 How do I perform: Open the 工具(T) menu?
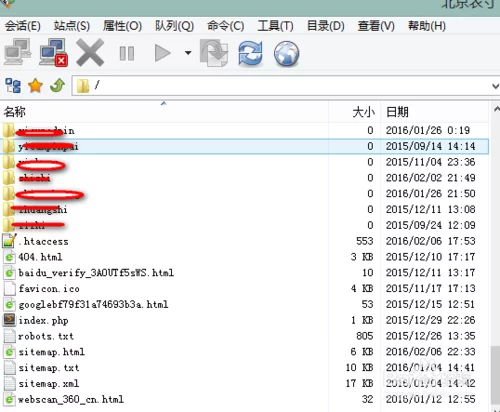pyautogui.click(x=275, y=26)
